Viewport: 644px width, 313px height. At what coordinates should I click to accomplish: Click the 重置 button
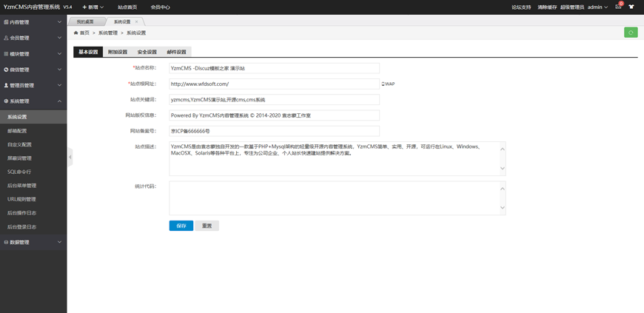click(207, 226)
